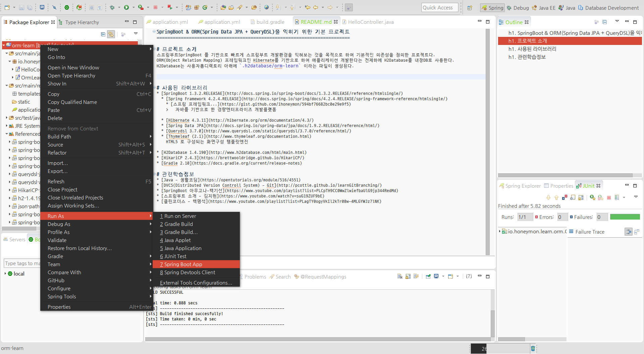Click the garbage collector trash icon

click(x=533, y=348)
